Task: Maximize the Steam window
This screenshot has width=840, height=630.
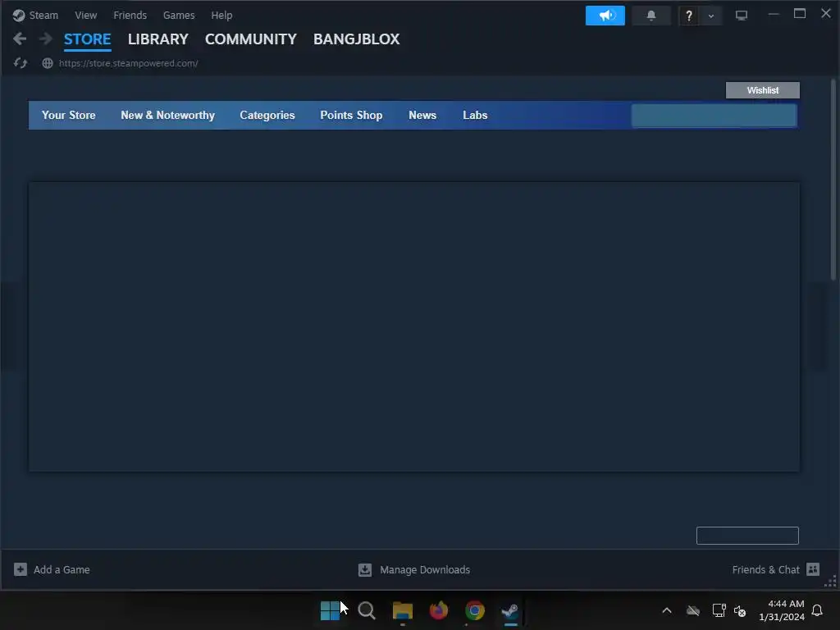Action: pyautogui.click(x=800, y=14)
